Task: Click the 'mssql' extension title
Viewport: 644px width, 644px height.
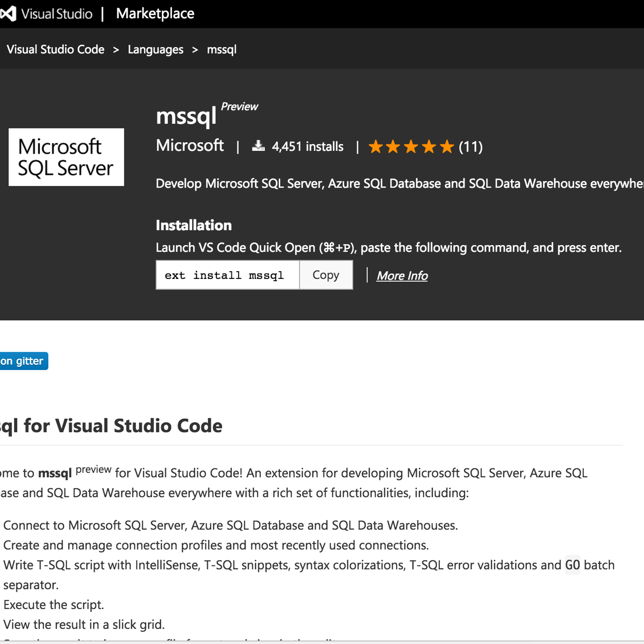Action: (x=186, y=116)
